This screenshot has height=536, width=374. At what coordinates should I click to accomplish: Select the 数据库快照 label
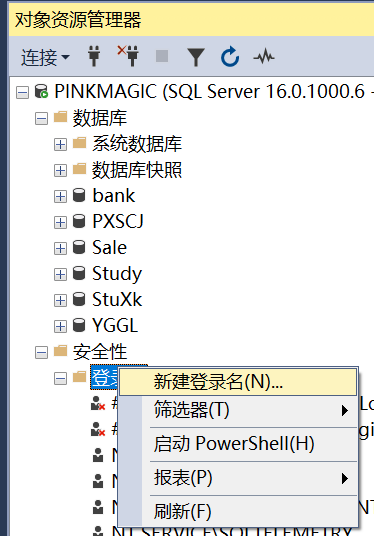click(x=137, y=170)
